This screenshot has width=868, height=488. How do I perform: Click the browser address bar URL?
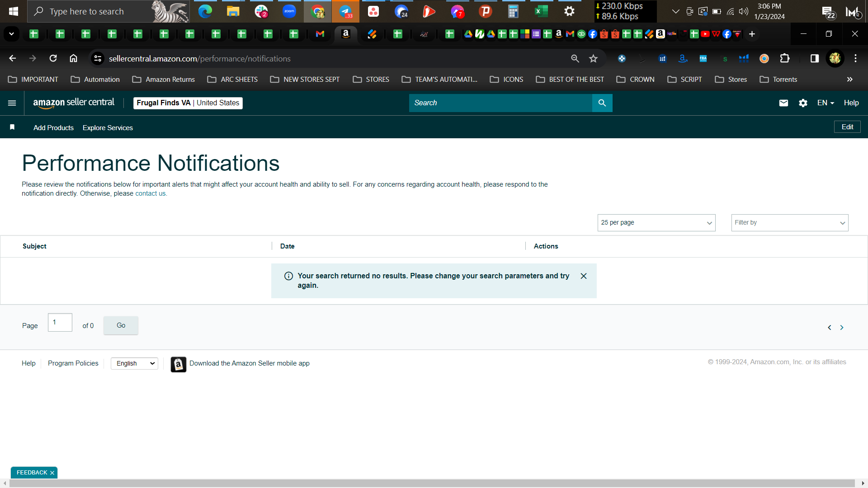[x=199, y=59]
